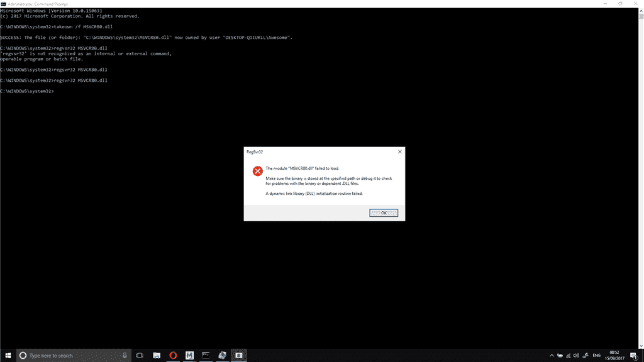Screen dimensions: 644x362
Task: Click the 'Type here to search' box
Action: (x=74, y=356)
